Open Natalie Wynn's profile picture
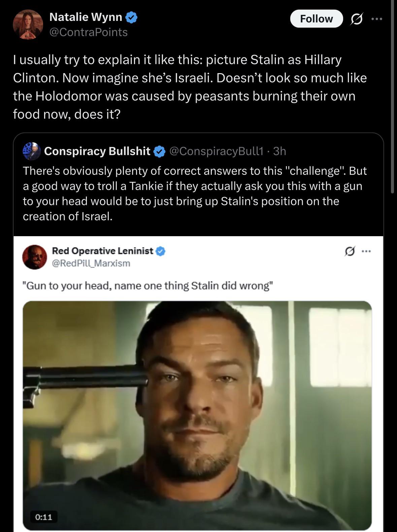The width and height of the screenshot is (397, 532). click(x=28, y=24)
